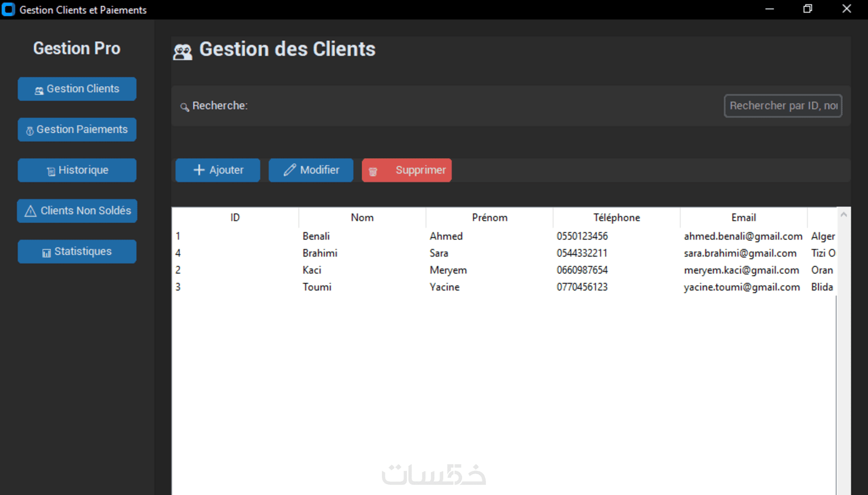Viewport: 868px width, 495px height.
Task: Sort table by Nom column header
Action: coord(362,217)
